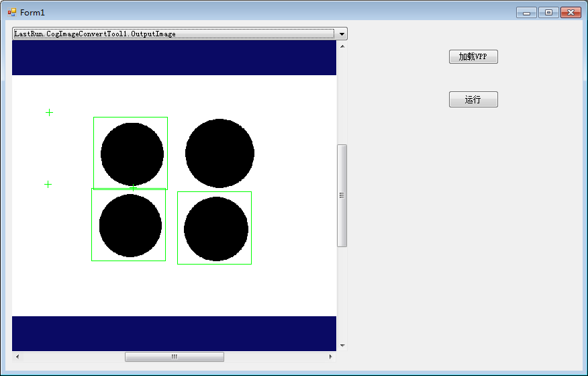Click the horizontal scrollbar left arrow
Image resolution: width=588 pixels, height=376 pixels.
(x=17, y=357)
